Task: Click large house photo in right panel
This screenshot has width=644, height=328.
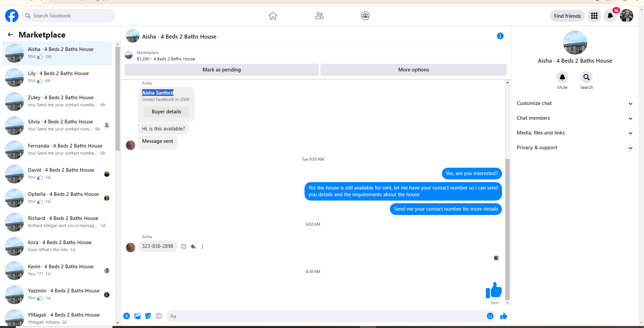Action: (575, 43)
